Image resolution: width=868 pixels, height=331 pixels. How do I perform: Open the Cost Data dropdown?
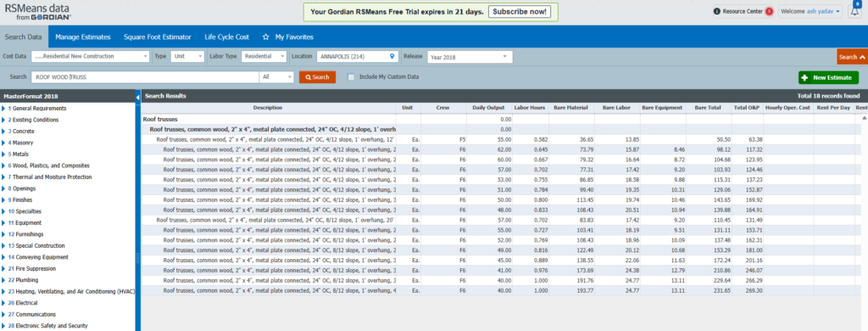tap(90, 57)
